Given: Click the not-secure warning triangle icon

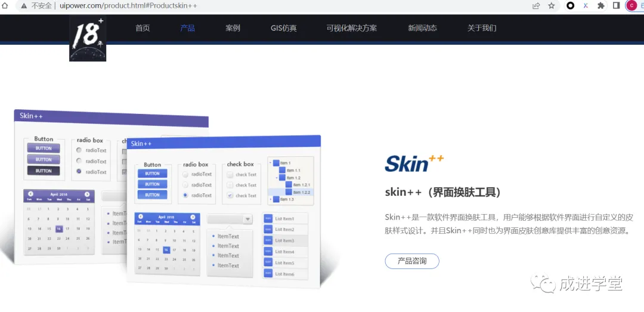Looking at the screenshot, I should (x=24, y=6).
